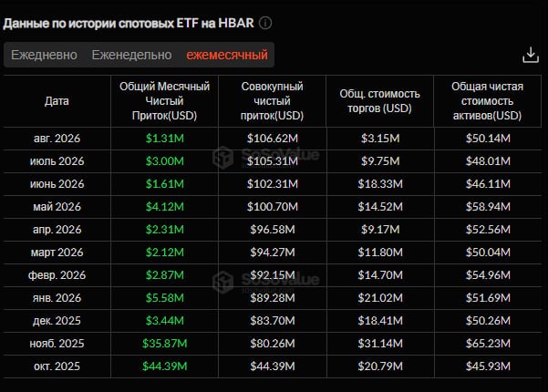Click the Общий Месячный Чистый Приток header
Viewport: 548px width, 392px height.
165,101
